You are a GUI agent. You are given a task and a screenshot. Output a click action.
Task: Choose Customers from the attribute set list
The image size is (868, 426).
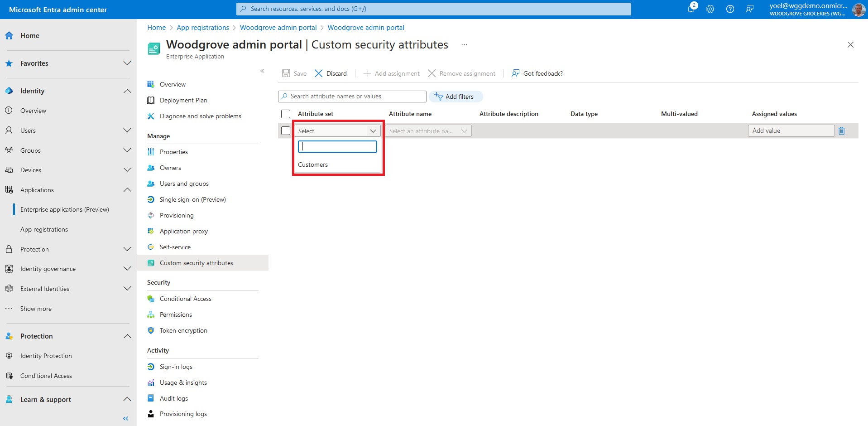coord(313,165)
